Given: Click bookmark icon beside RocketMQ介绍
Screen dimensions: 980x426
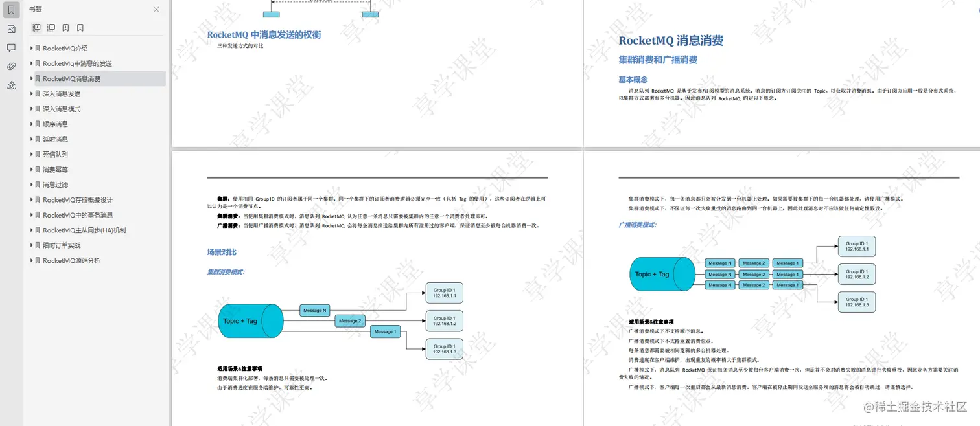Looking at the screenshot, I should [38, 49].
